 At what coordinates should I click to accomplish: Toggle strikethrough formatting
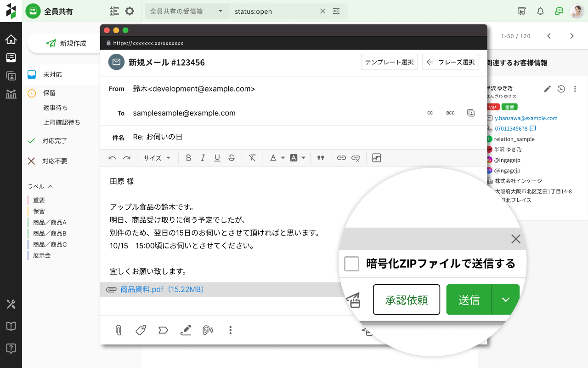point(232,158)
